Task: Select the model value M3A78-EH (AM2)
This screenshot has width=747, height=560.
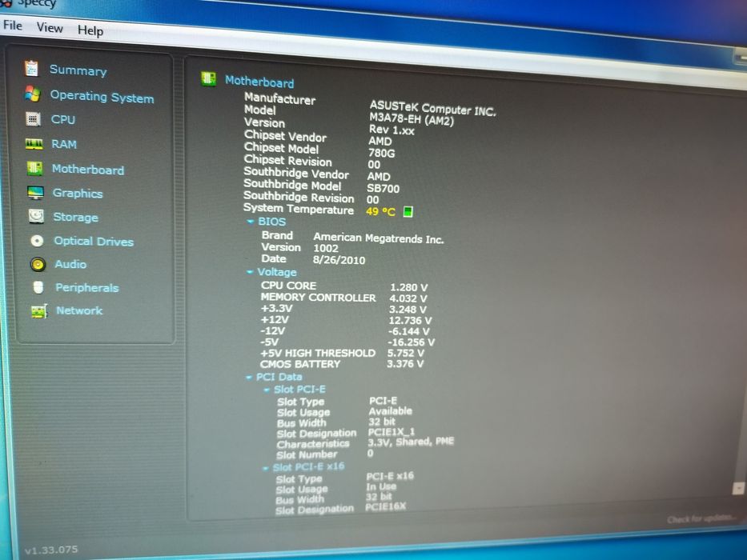Action: click(412, 119)
